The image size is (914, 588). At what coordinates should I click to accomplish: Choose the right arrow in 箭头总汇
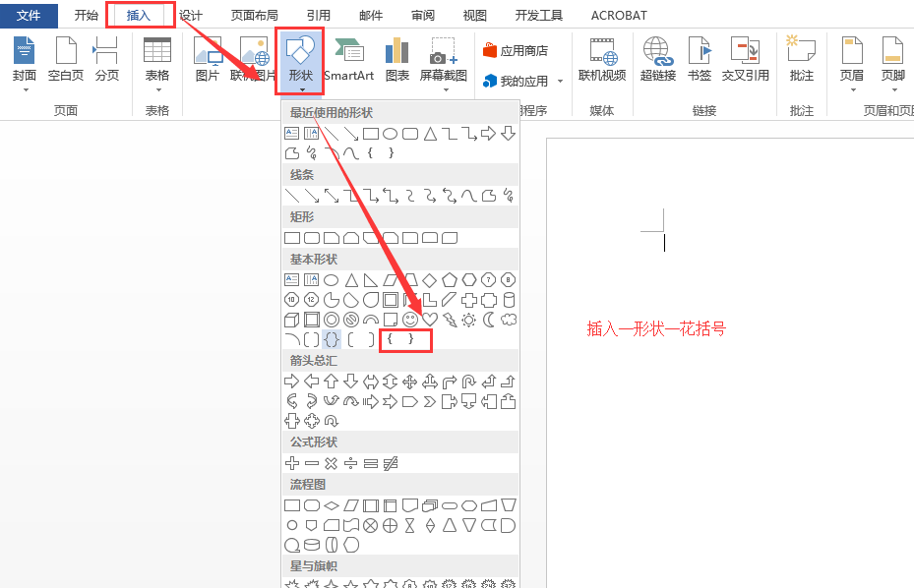(291, 382)
